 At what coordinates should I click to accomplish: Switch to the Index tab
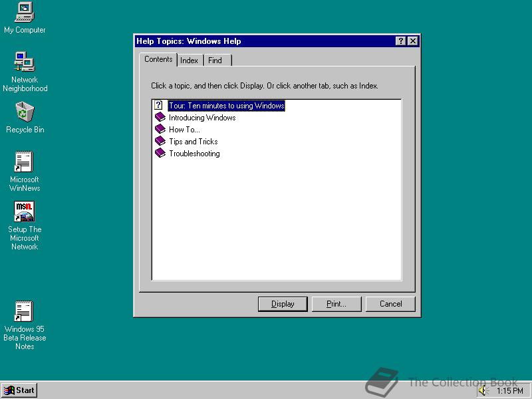click(190, 61)
